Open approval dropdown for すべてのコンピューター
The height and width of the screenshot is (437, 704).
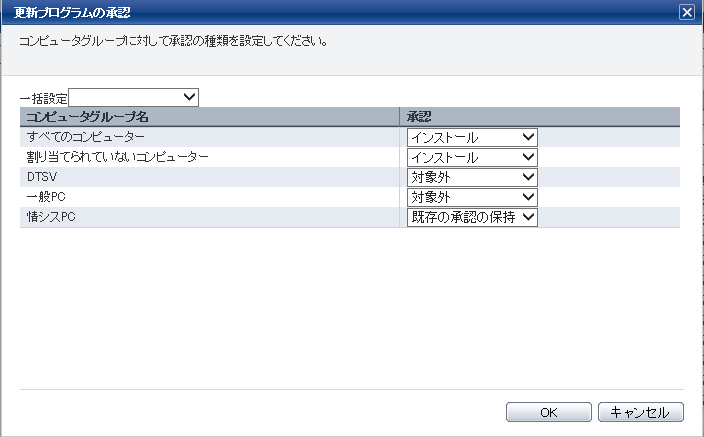[472, 137]
